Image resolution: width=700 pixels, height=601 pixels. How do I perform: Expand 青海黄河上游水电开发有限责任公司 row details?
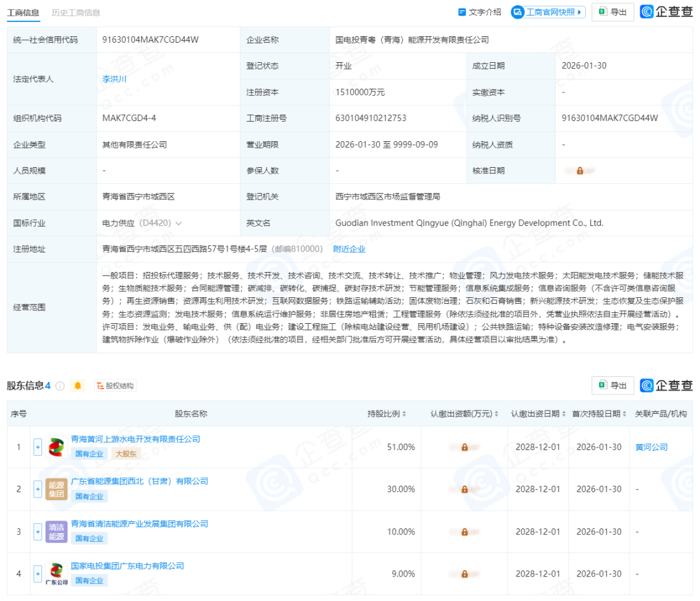pos(38,447)
